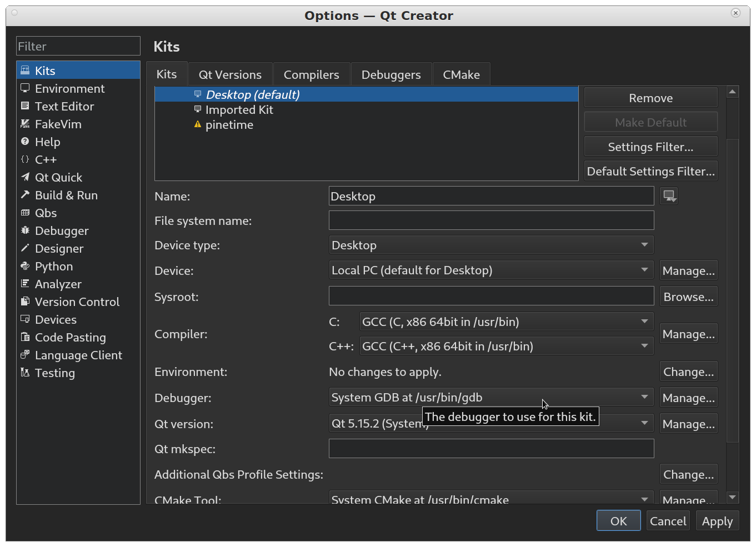Click the pinetime warning triangle icon
This screenshot has width=756, height=547.
[x=197, y=124]
